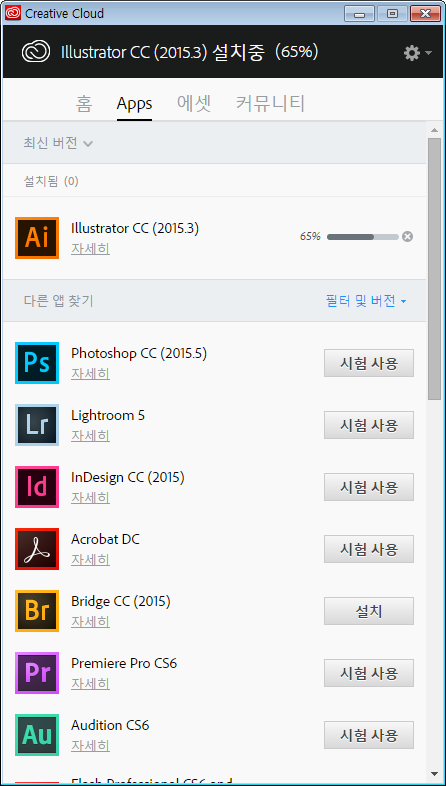This screenshot has height=786, width=446.
Task: Click 자세히 link under Lightroom 5
Action: tap(90, 436)
